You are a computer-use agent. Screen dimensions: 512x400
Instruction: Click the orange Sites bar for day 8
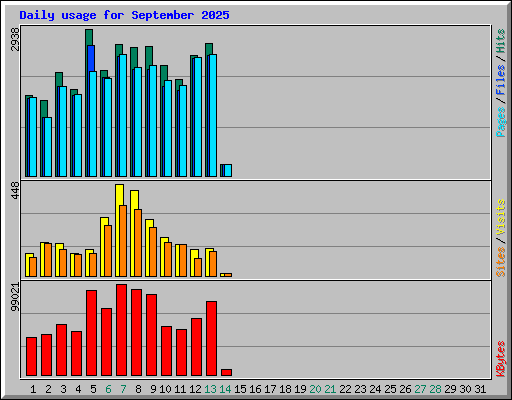(138, 243)
